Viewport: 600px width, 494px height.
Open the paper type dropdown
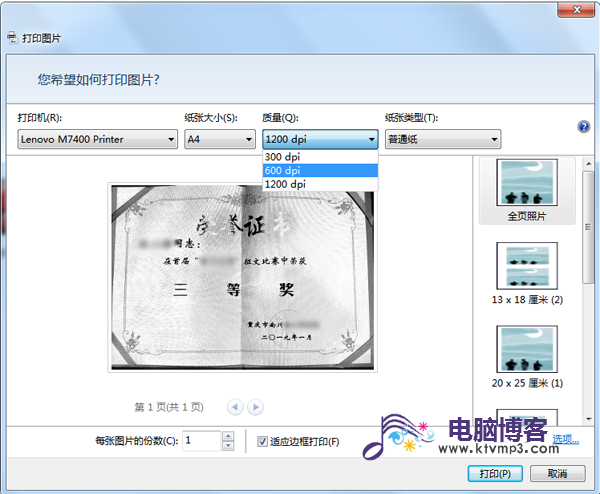click(443, 139)
